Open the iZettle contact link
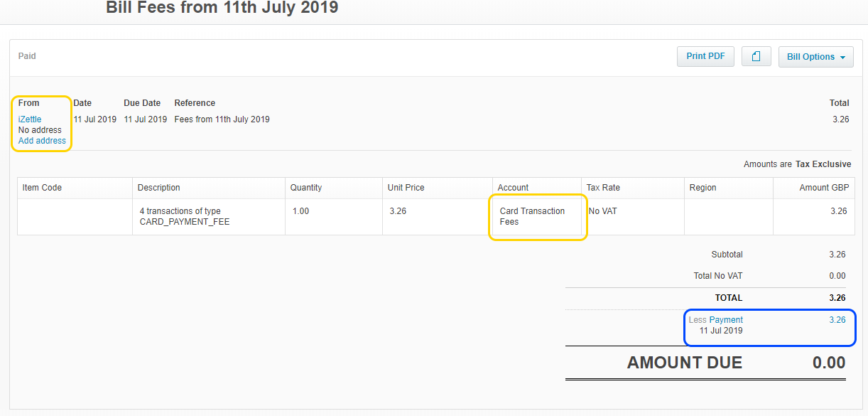The image size is (868, 416). (x=30, y=119)
